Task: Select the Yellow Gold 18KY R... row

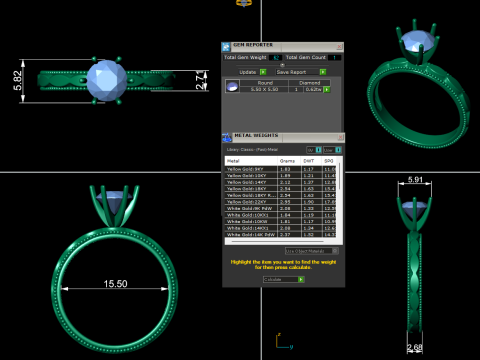Action: coord(281,195)
